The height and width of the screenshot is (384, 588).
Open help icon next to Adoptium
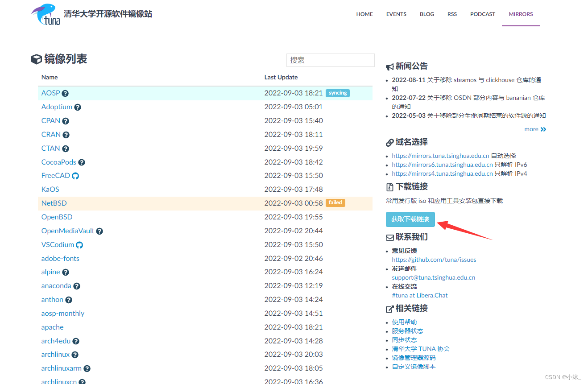pos(78,107)
